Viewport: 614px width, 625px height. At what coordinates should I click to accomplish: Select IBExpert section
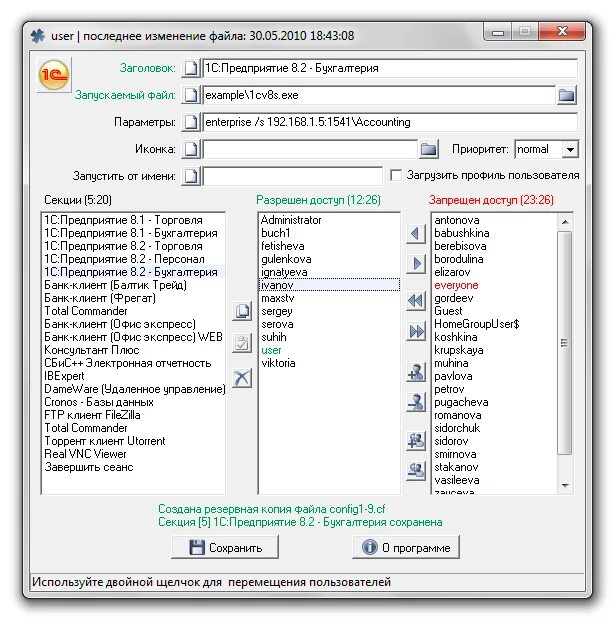click(134, 376)
